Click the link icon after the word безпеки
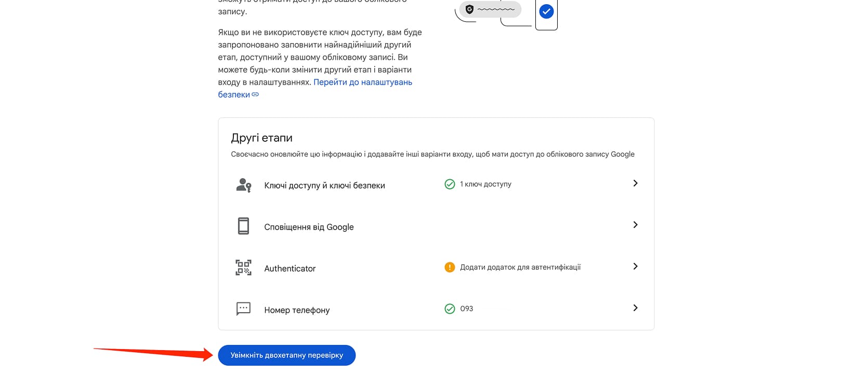 255,95
